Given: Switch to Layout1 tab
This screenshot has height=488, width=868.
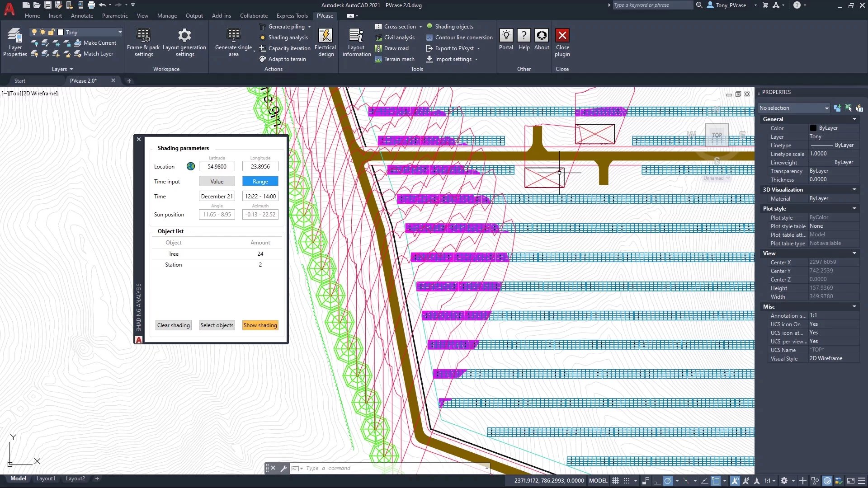Looking at the screenshot, I should (x=46, y=479).
